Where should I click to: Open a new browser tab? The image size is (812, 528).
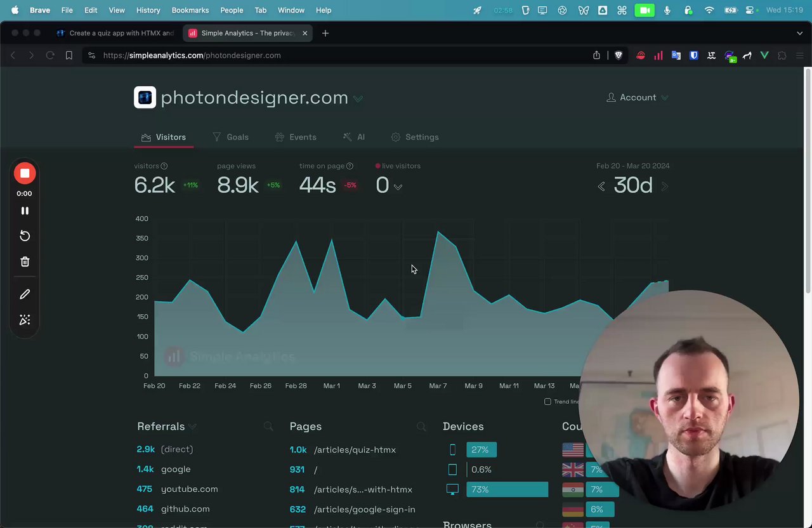(325, 33)
